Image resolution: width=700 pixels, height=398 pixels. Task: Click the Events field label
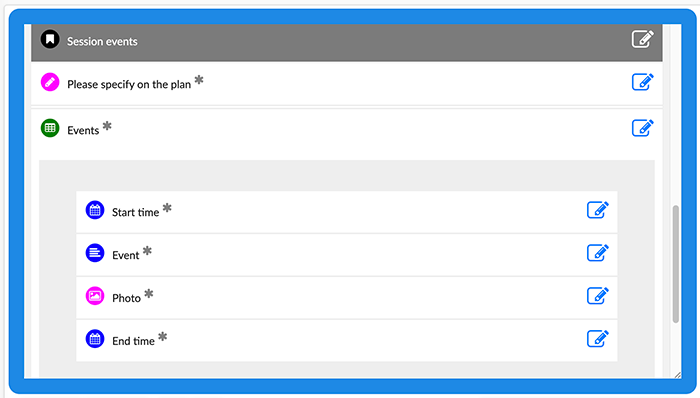click(83, 130)
